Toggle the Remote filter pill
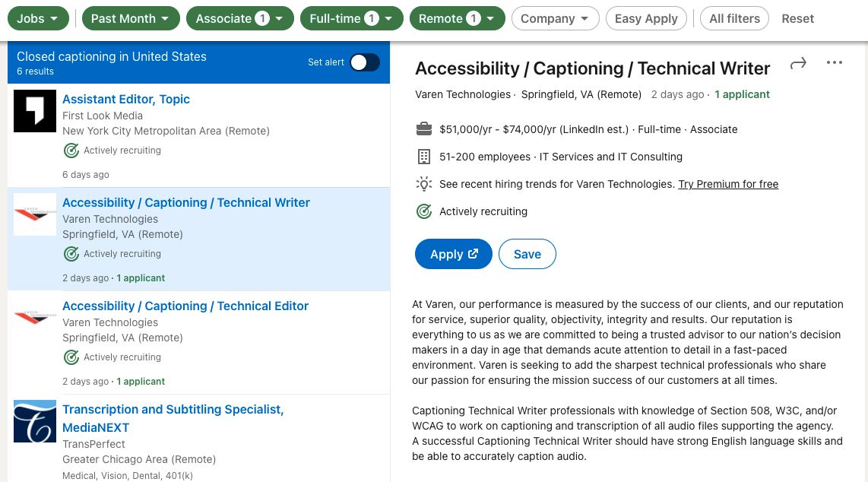The image size is (868, 482). click(x=457, y=17)
